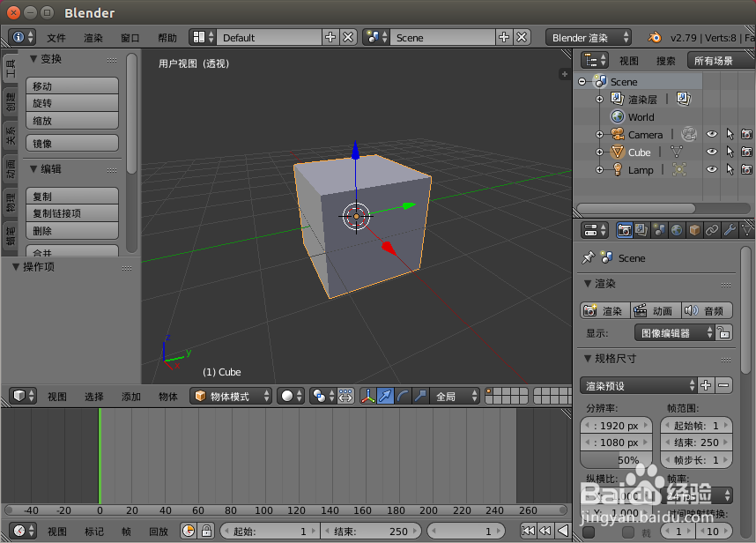Viewport: 756px width, 543px height.
Task: Open the Render properties tab (camera icon)
Action: 624,230
